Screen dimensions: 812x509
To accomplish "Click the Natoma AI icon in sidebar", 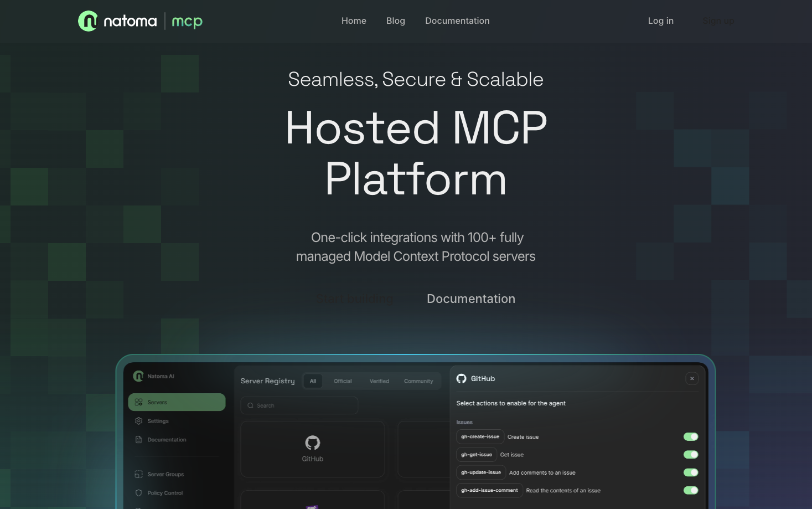I will click(138, 376).
